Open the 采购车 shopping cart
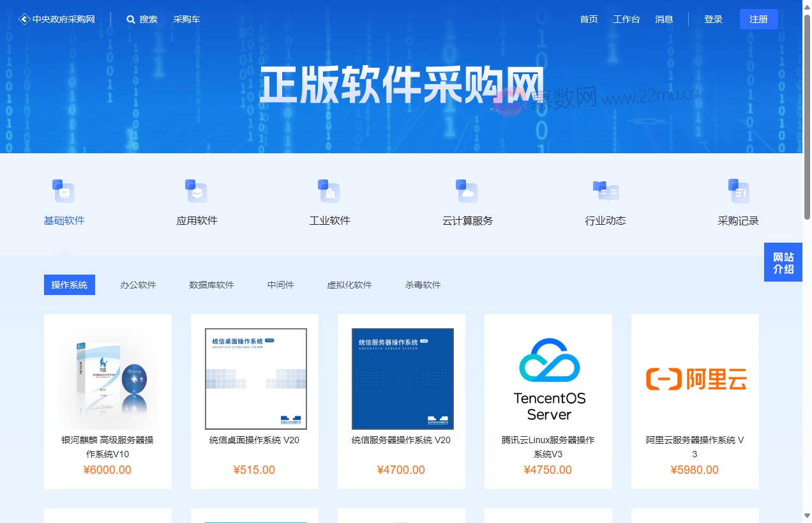812x523 pixels. click(x=186, y=19)
